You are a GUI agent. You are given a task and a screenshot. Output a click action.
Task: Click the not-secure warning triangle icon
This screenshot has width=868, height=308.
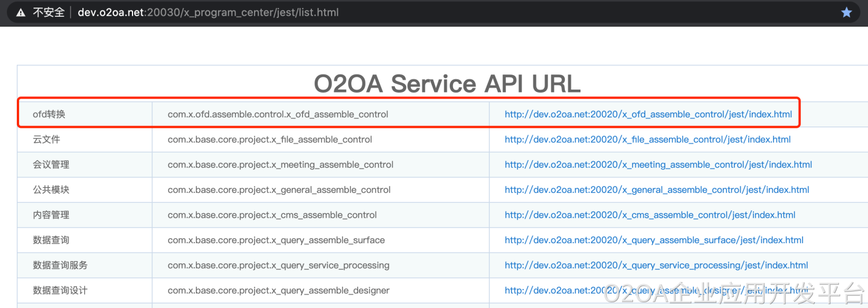21,13
